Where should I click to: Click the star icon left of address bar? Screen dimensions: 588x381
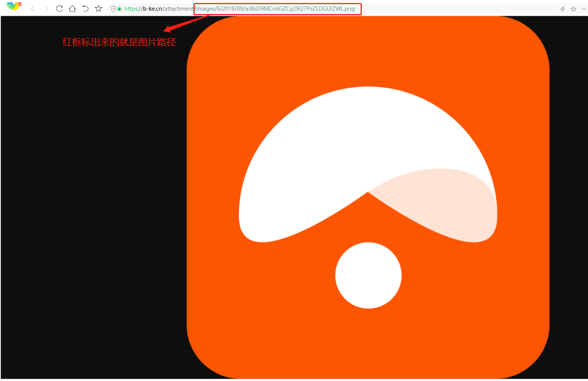pyautogui.click(x=98, y=9)
